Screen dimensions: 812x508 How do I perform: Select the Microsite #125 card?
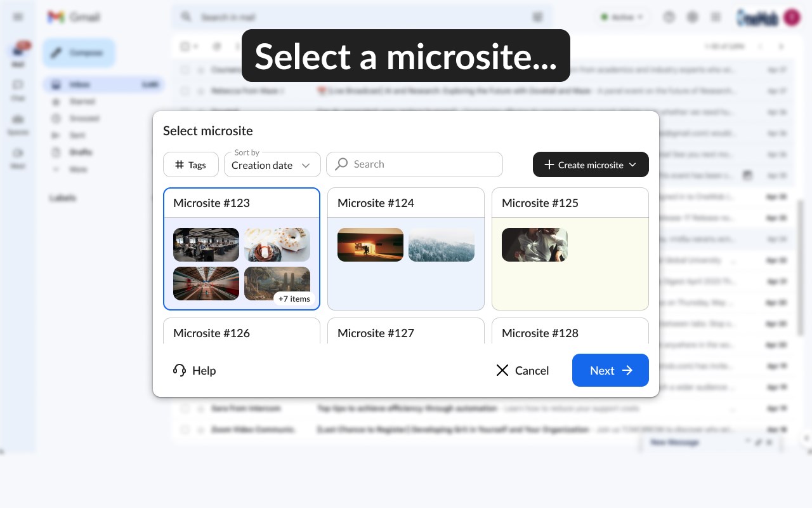coord(570,249)
